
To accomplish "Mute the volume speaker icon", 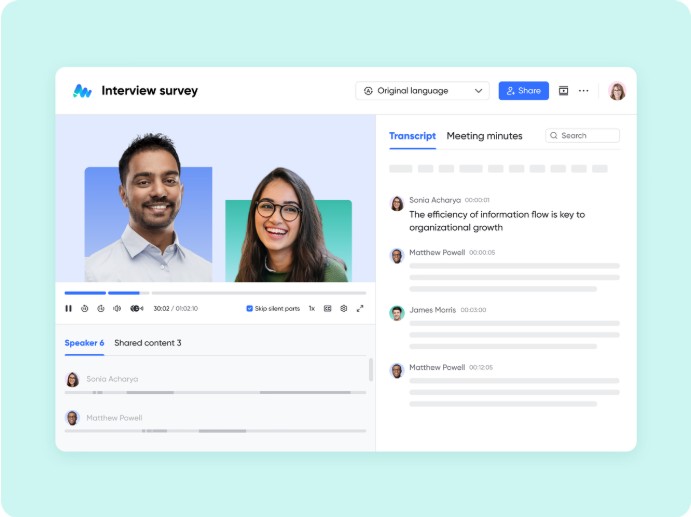I will point(117,309).
